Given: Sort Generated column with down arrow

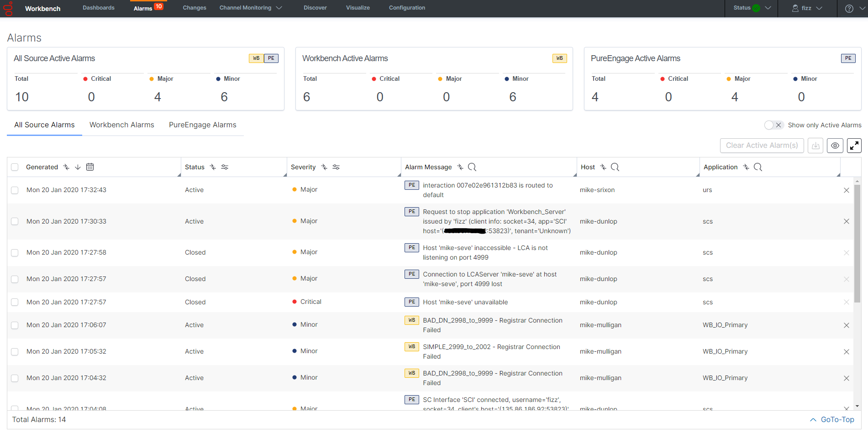Looking at the screenshot, I should point(78,167).
